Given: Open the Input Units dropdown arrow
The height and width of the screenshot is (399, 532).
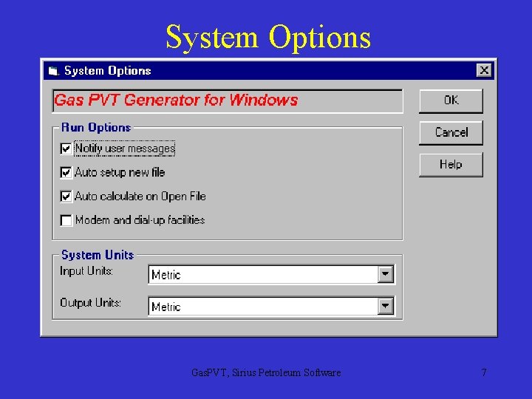Looking at the screenshot, I should click(386, 274).
